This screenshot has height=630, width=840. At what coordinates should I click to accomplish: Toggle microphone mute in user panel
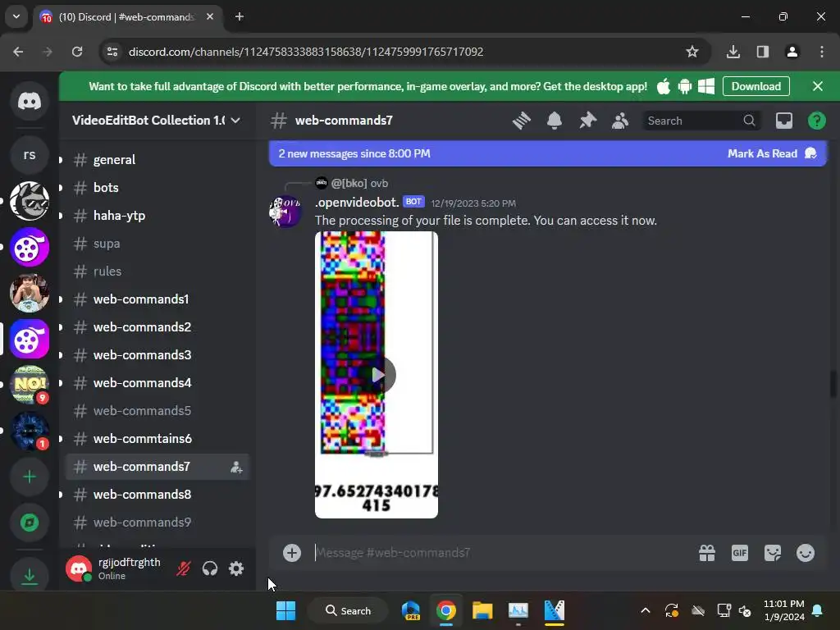183,568
